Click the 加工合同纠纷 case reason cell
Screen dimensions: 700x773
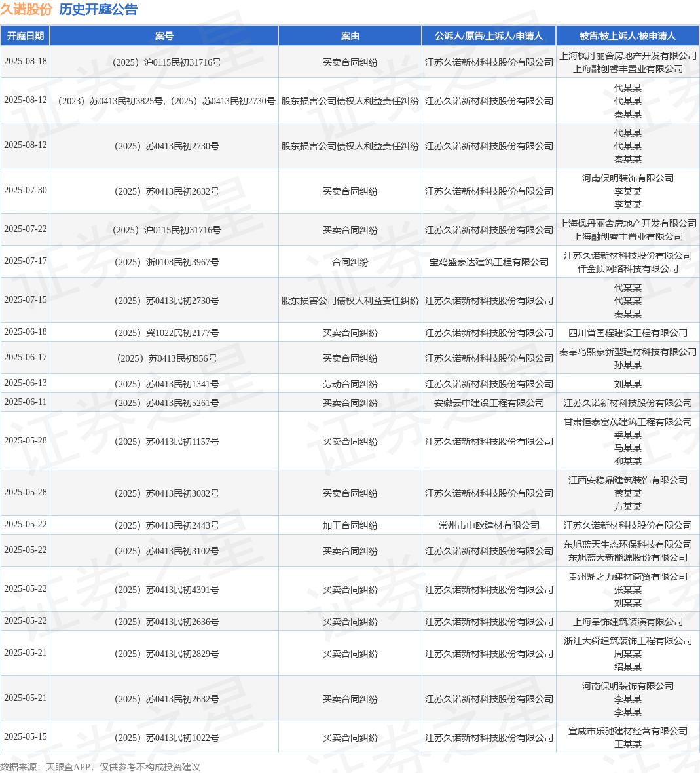point(350,526)
